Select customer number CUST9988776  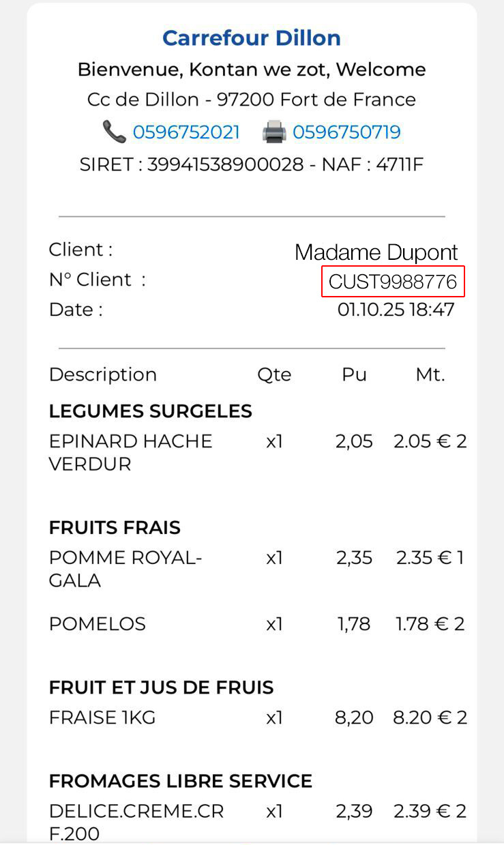point(393,282)
